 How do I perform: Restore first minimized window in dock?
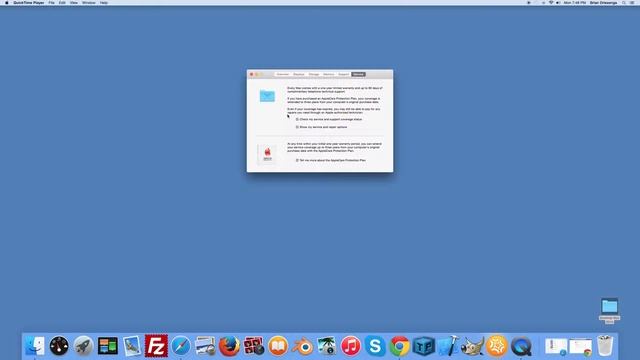(556, 347)
